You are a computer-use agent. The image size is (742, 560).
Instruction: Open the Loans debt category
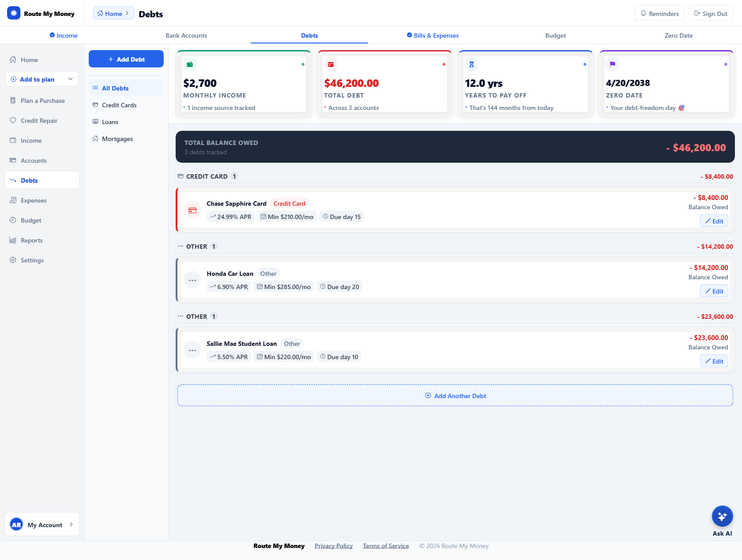[x=110, y=121]
